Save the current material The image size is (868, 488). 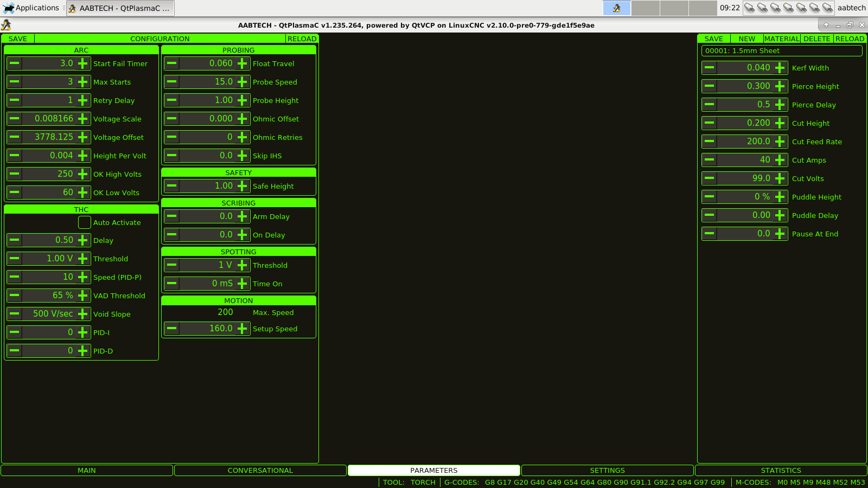[714, 38]
